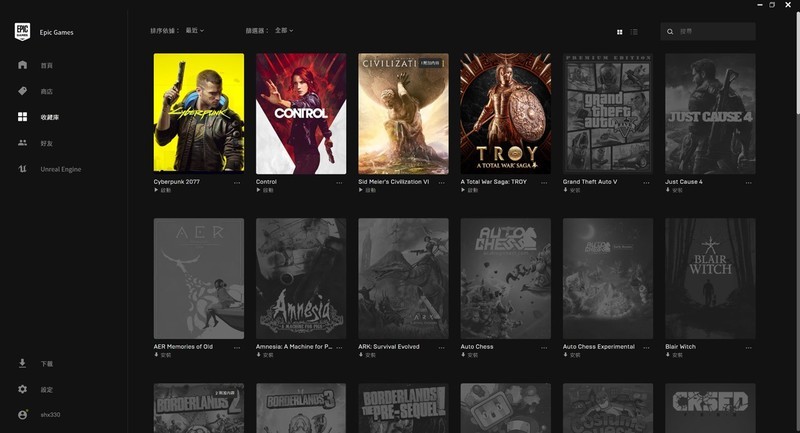Click the Amnesia cover art
Screen dimensions: 800x433
point(301,278)
